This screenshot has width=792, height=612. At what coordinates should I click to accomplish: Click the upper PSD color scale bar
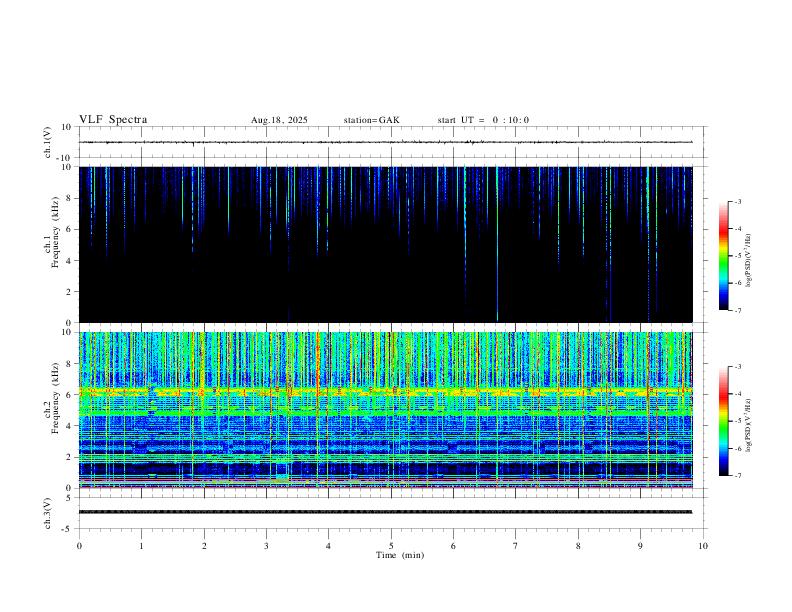[x=724, y=256]
